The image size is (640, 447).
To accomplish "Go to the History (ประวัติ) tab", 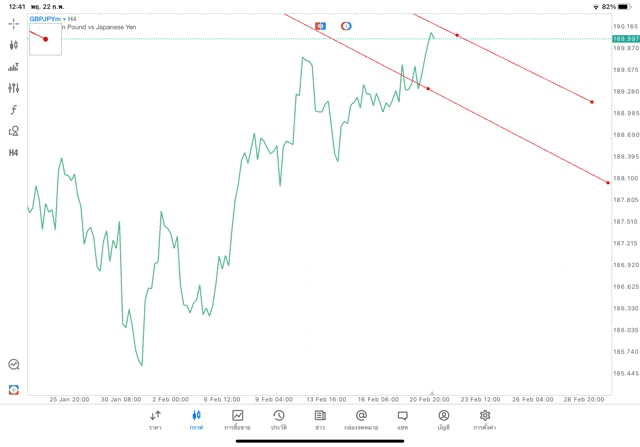I will coord(278,419).
